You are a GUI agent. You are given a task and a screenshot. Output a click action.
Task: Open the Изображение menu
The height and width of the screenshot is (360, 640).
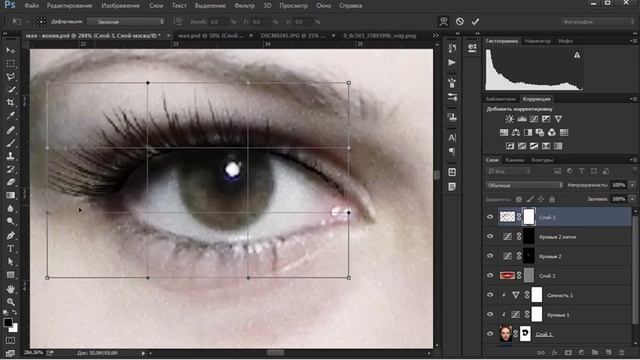pyautogui.click(x=120, y=6)
